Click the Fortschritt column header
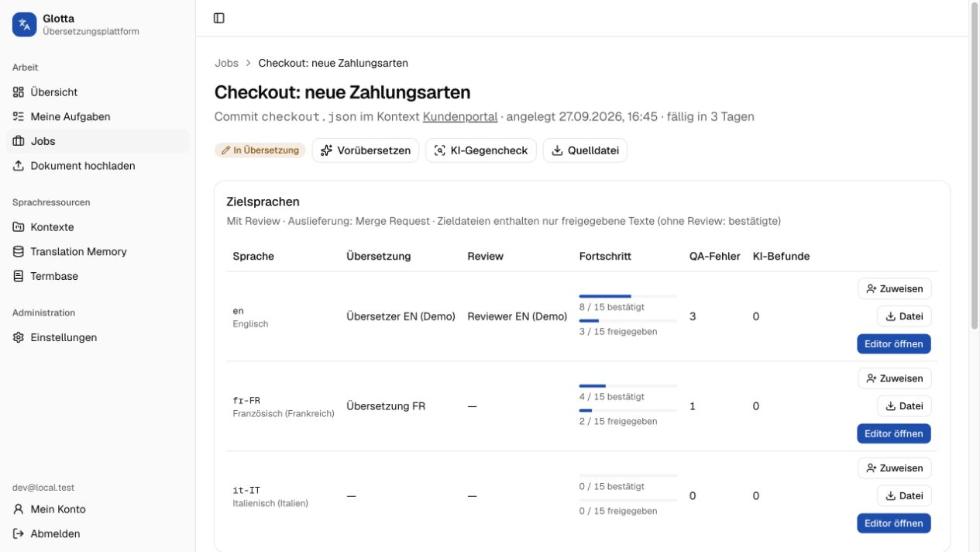The height and width of the screenshot is (552, 980). pos(605,256)
